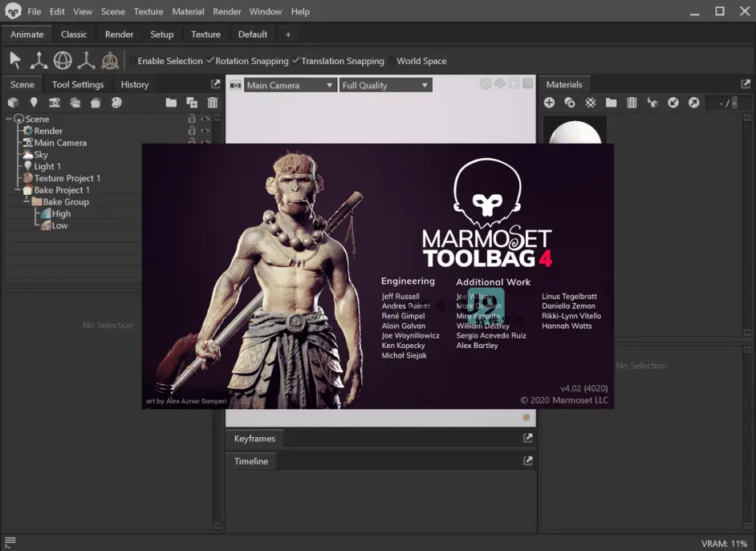Add a new bake project icon
Screen dimensions: 756x551
[96, 102]
